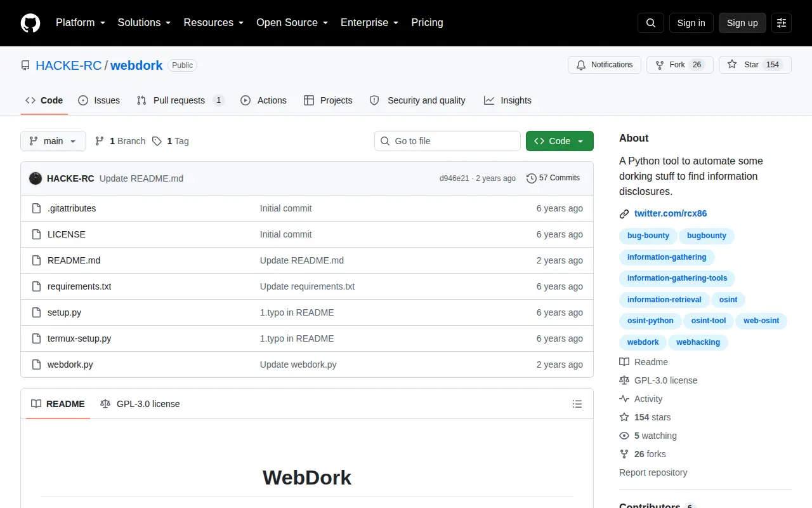The image size is (812, 508).
Task: Click file icon of requirements.txt
Action: click(x=36, y=286)
